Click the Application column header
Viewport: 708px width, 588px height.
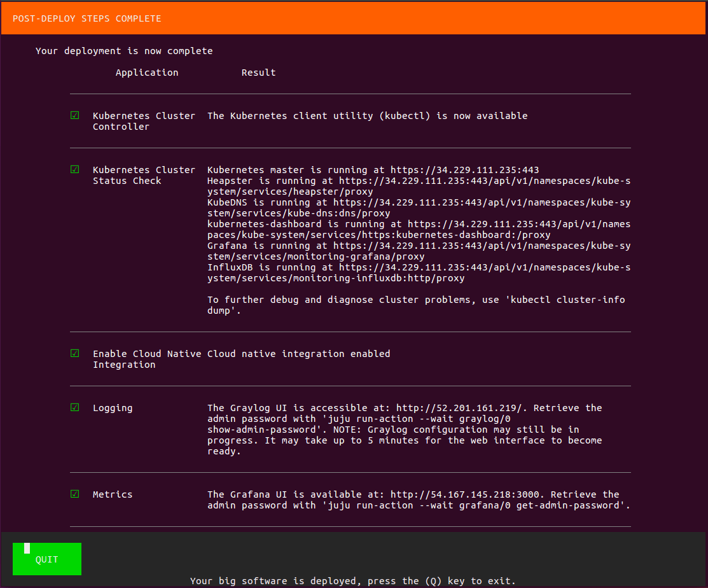147,73
